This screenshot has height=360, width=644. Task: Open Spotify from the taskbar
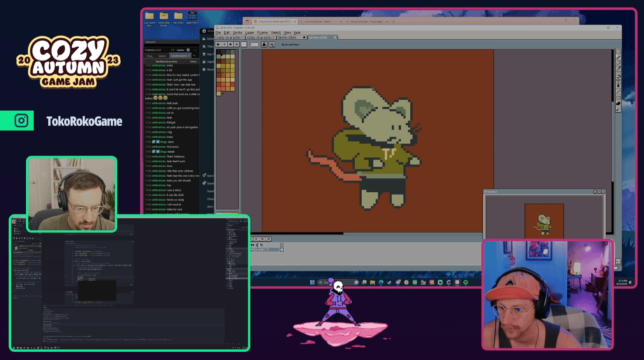466,282
